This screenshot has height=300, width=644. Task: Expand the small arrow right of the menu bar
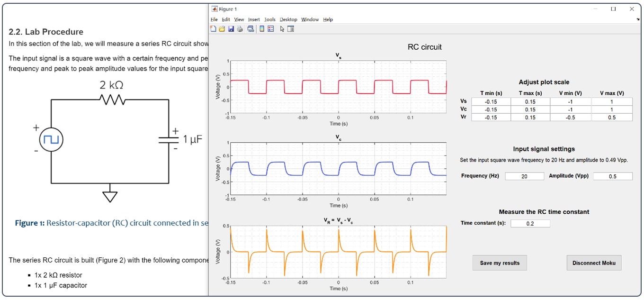coord(638,19)
